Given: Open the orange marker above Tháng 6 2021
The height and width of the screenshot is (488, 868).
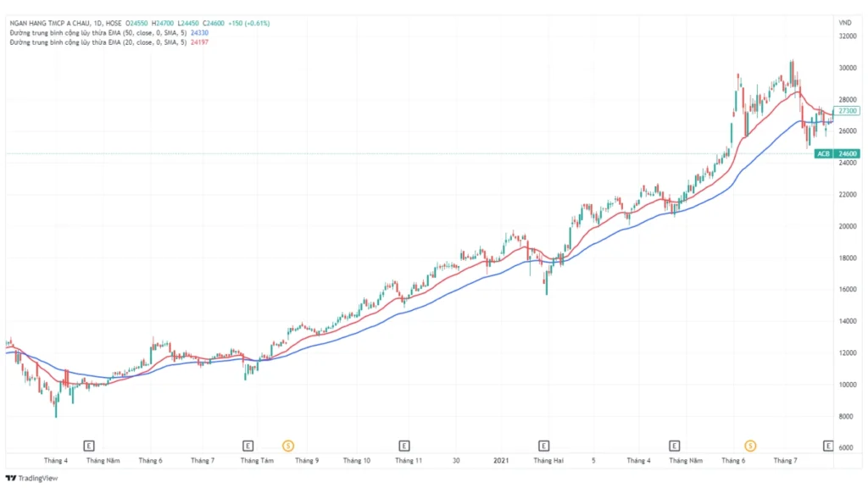Looking at the screenshot, I should [750, 445].
